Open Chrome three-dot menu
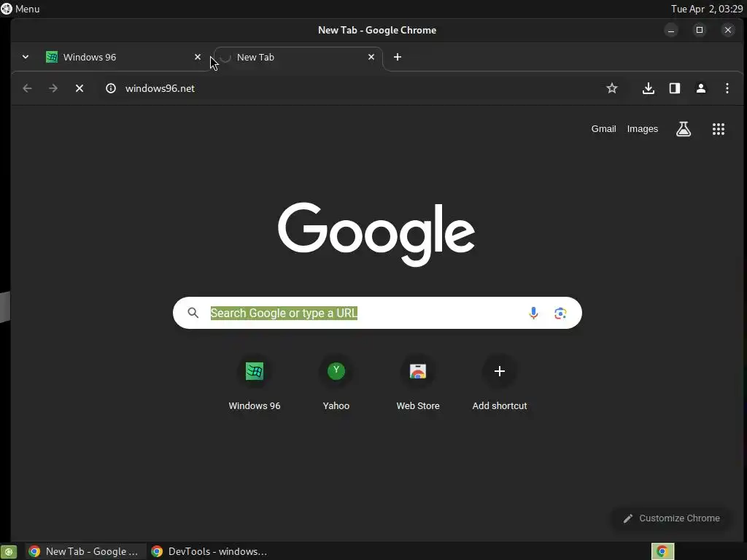This screenshot has height=560, width=747. click(727, 88)
